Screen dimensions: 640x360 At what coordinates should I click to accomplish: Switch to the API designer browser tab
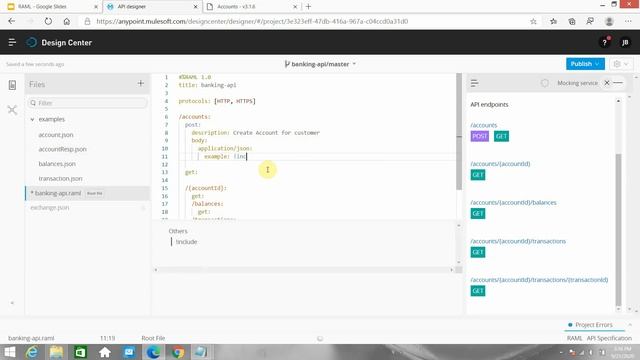pos(151,7)
